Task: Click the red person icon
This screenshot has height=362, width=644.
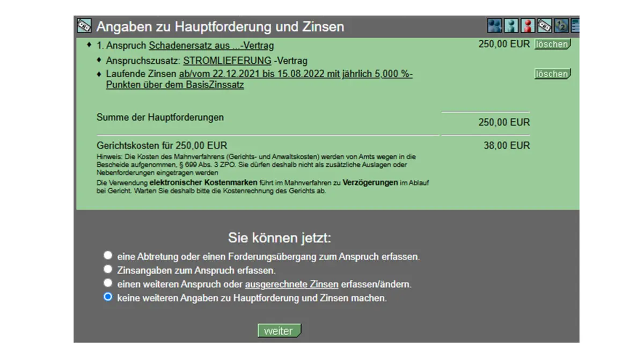Action: (528, 26)
